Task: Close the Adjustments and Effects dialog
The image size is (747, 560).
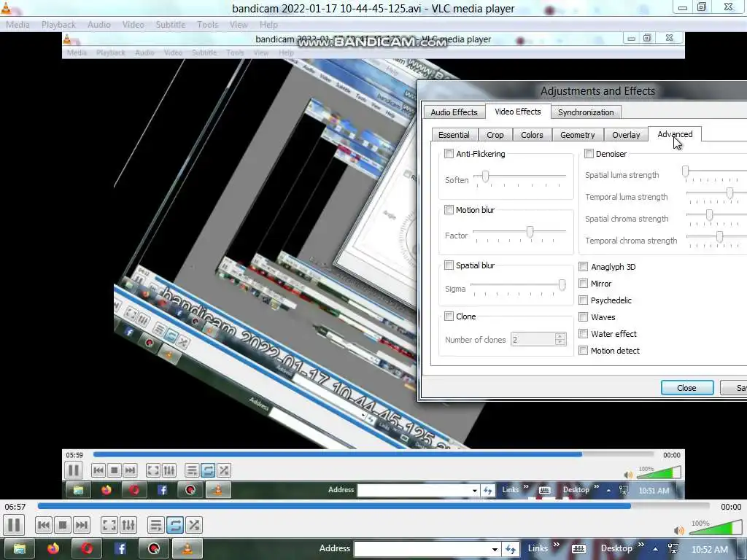Action: tap(687, 388)
